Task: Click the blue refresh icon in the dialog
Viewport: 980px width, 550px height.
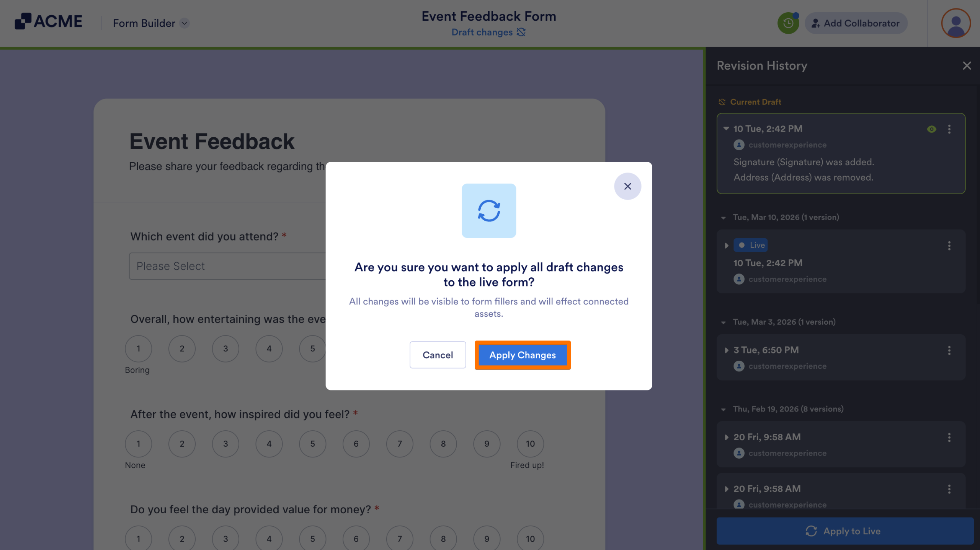Action: coord(489,210)
